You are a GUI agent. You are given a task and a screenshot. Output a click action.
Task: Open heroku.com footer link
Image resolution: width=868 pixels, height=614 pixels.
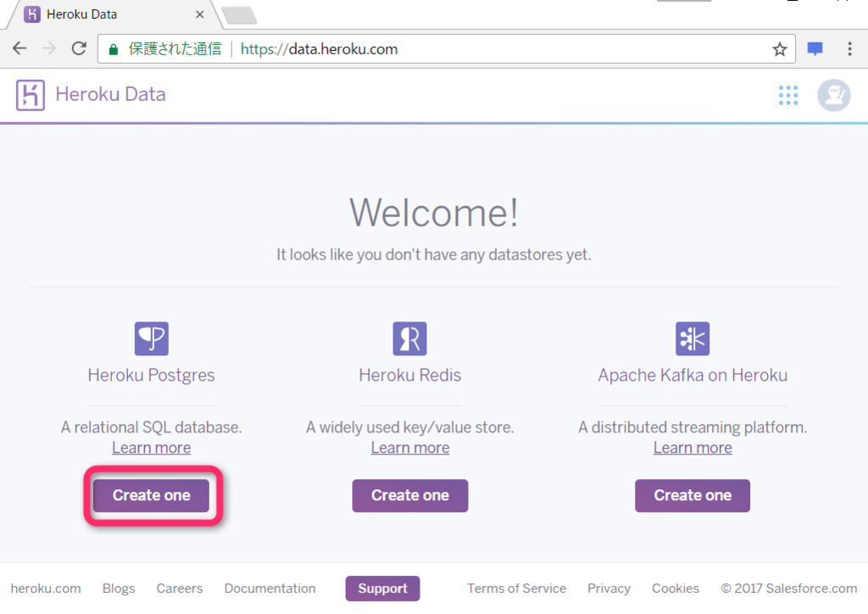[46, 589]
